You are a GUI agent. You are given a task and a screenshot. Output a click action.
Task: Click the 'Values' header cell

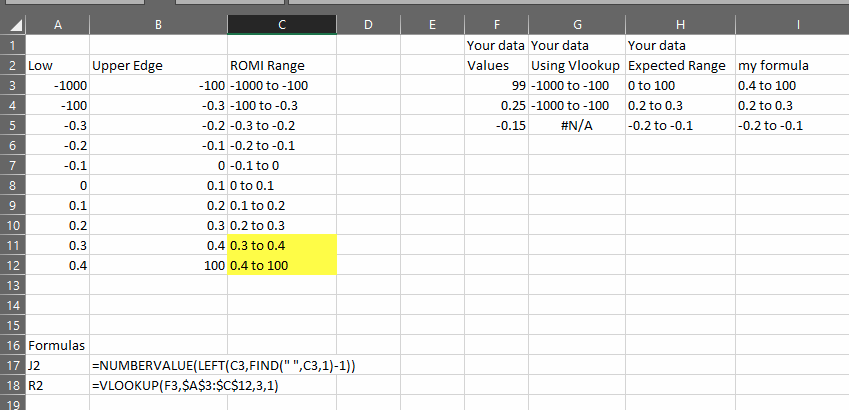click(x=497, y=66)
